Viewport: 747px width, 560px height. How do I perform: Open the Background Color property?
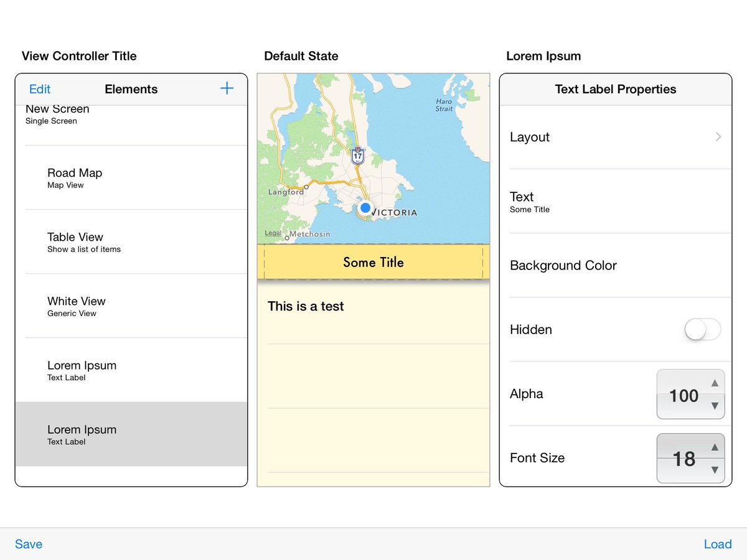click(616, 266)
